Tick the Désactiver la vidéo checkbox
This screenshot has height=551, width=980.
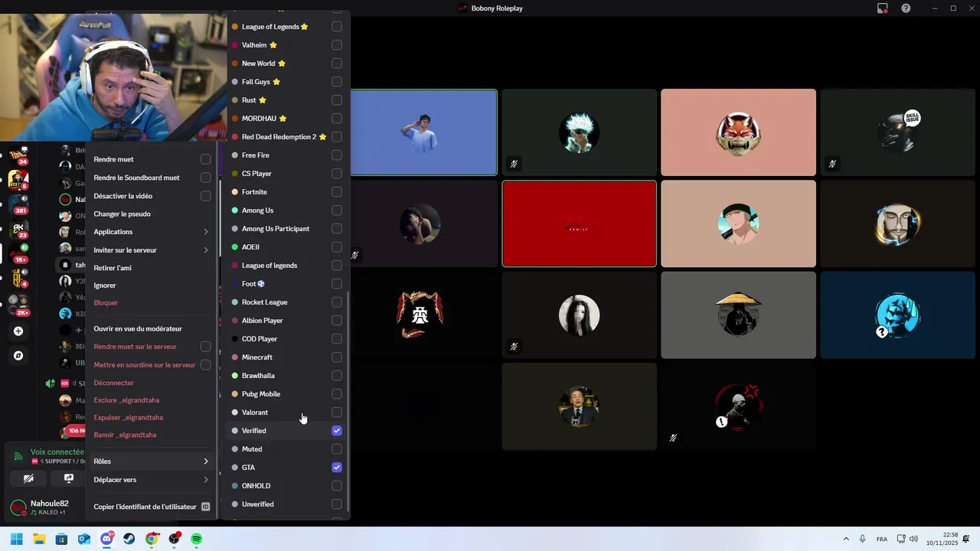pyautogui.click(x=205, y=196)
